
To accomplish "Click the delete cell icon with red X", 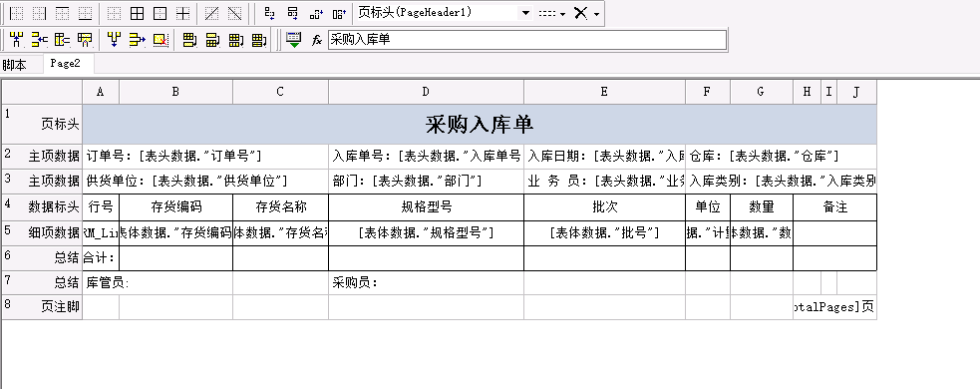I will [x=161, y=41].
